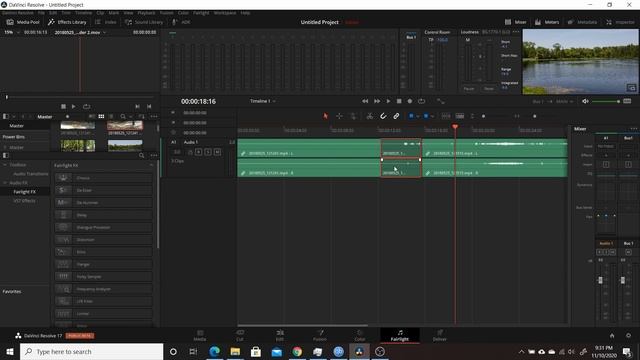The image size is (640, 360).
Task: Toggle loop playback in timeline transport
Action: tap(422, 101)
